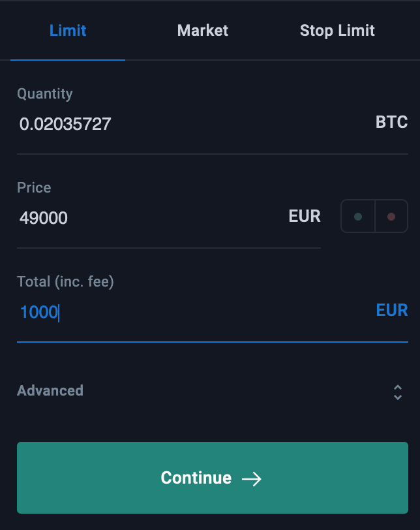This screenshot has height=530, width=420.
Task: Collapse the Advanced section using its chevron
Action: (398, 391)
